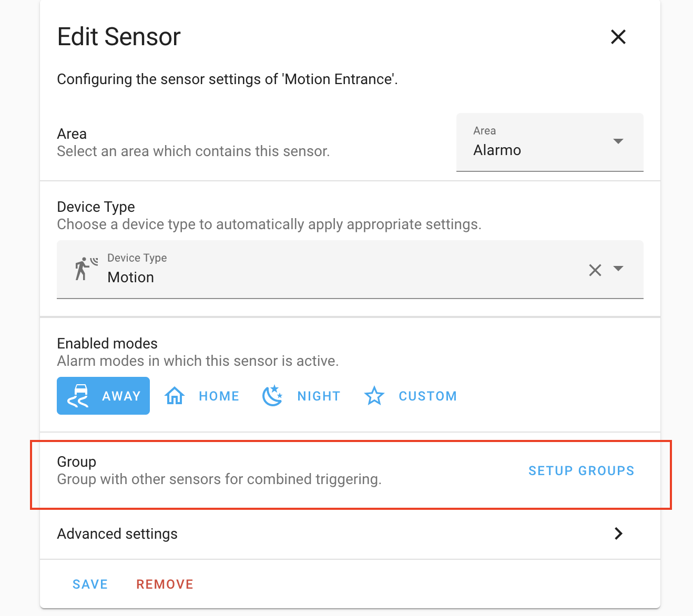Click the leaving-person icon on the AWAY chip
This screenshot has height=616, width=693.
click(x=77, y=396)
